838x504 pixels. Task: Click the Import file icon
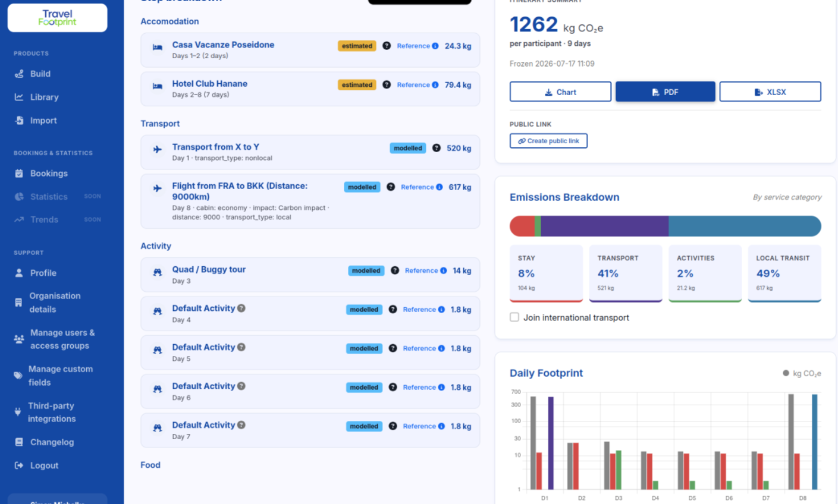tap(19, 120)
